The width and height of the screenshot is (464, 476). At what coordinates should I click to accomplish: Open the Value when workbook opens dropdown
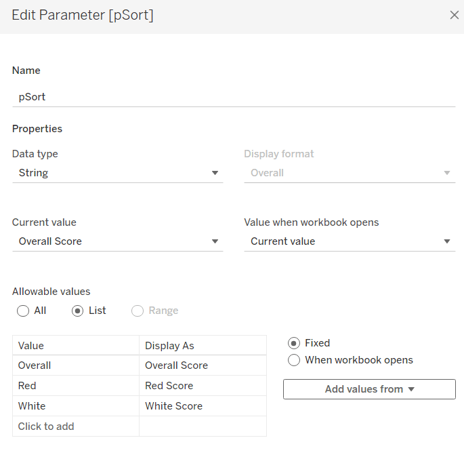coord(349,241)
